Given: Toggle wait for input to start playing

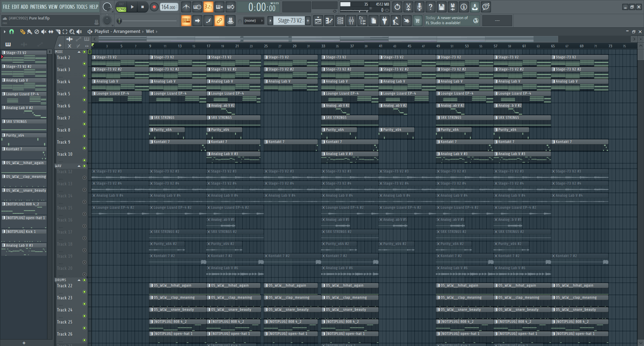Looking at the screenshot, I should [x=197, y=7].
